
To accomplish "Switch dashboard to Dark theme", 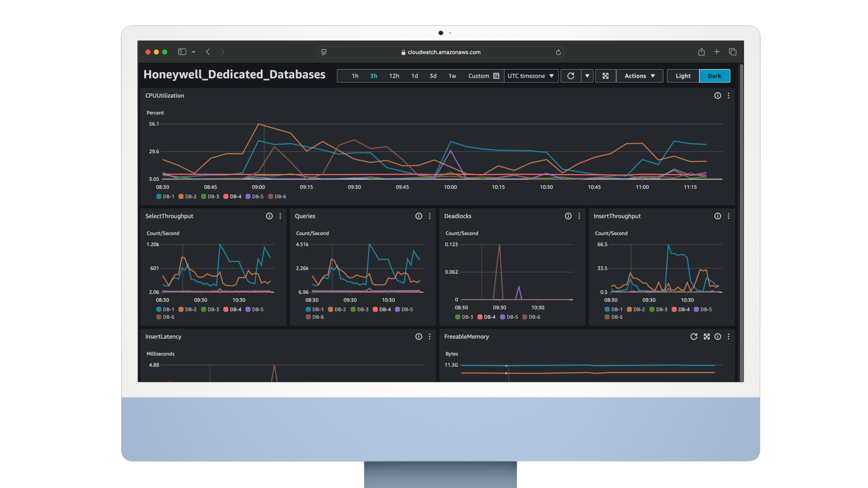I will pos(714,76).
